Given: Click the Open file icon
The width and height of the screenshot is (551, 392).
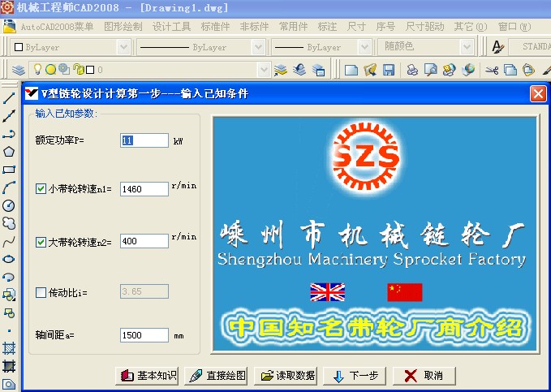Looking at the screenshot, I should (370, 70).
